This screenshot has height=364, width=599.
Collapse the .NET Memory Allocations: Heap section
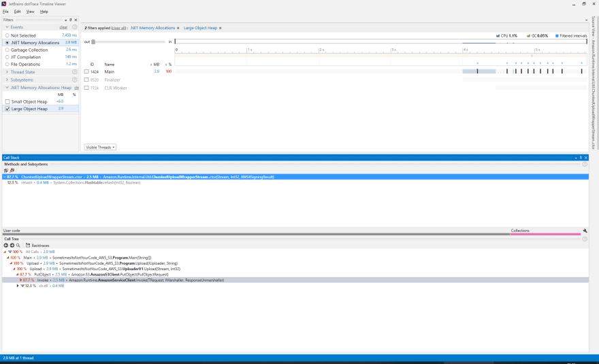7,88
